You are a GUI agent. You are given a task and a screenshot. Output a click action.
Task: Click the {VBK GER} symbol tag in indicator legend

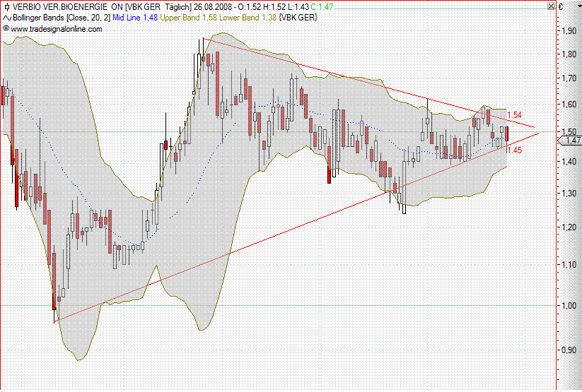(x=298, y=18)
